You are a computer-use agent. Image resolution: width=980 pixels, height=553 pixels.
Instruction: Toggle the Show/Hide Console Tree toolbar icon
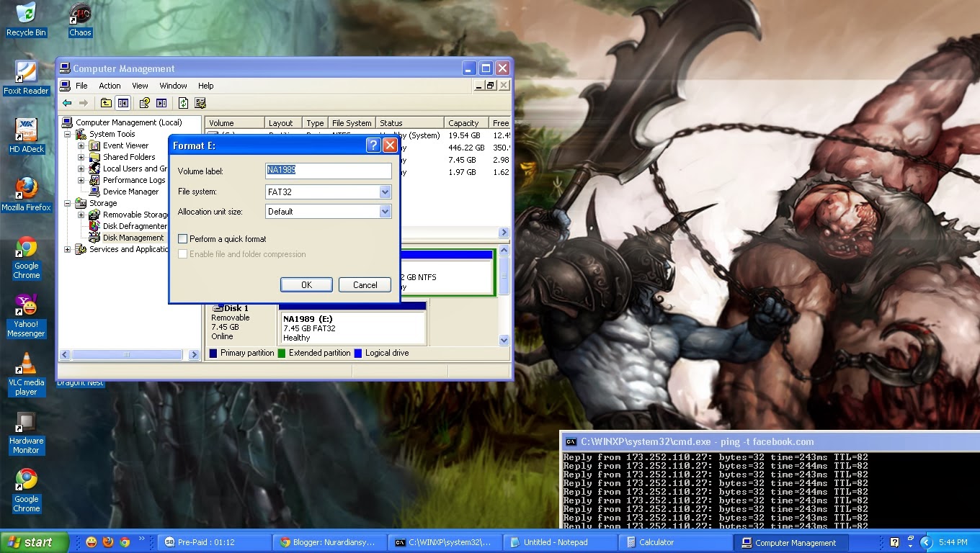[123, 103]
